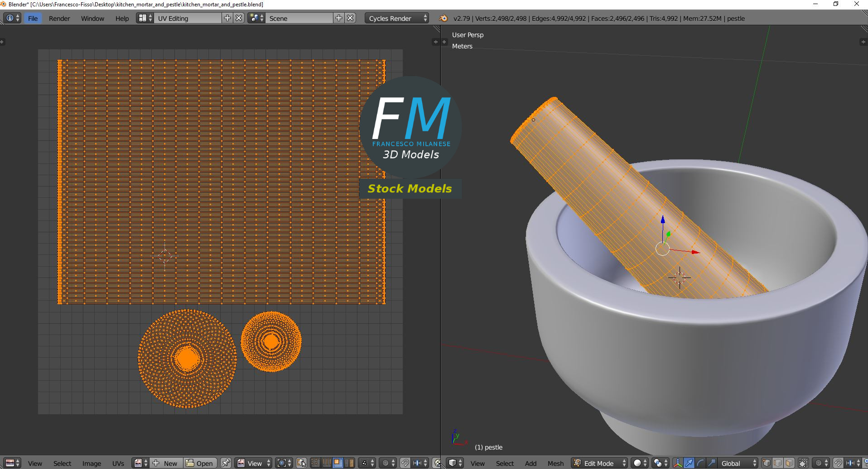
Task: Open the Help menu
Action: 122,19
